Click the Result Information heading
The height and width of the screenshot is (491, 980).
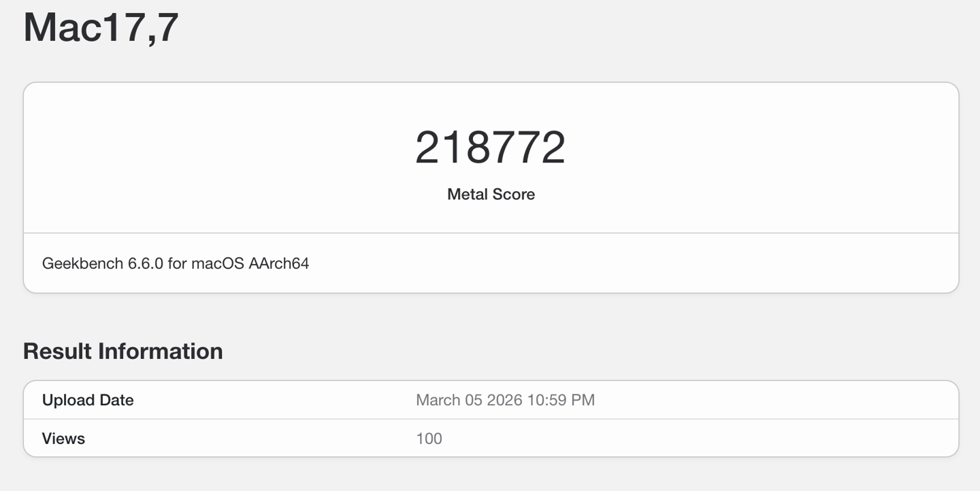[x=122, y=351]
